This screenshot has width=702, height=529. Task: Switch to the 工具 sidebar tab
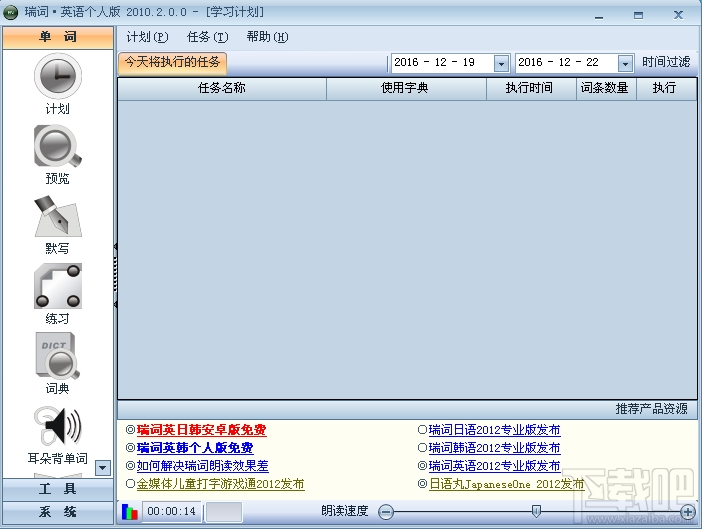58,489
